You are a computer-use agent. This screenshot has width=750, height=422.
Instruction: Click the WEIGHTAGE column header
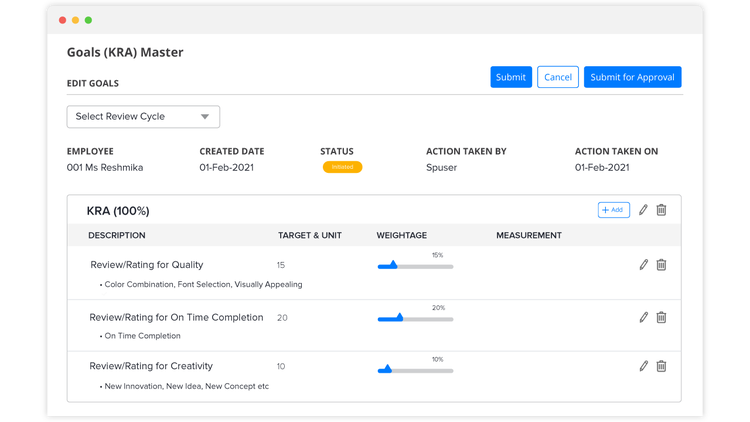click(x=402, y=235)
